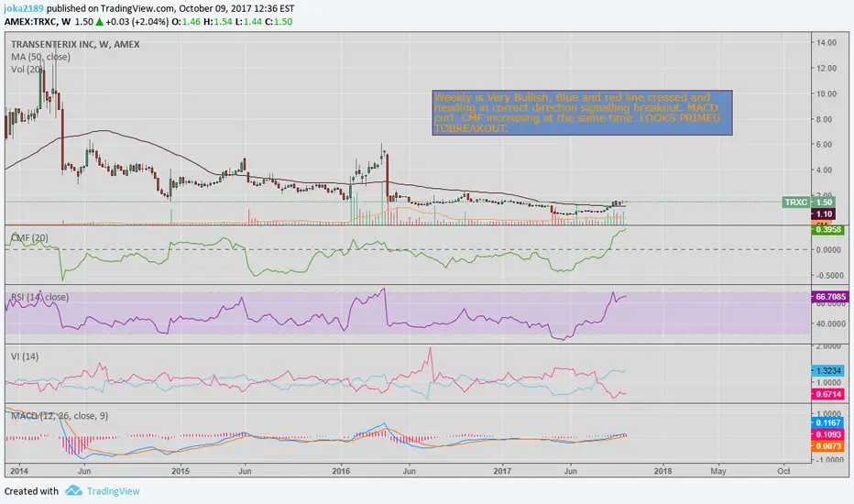Click the Oct date axis label
Viewport: 854px width, 504px height.
[x=783, y=471]
